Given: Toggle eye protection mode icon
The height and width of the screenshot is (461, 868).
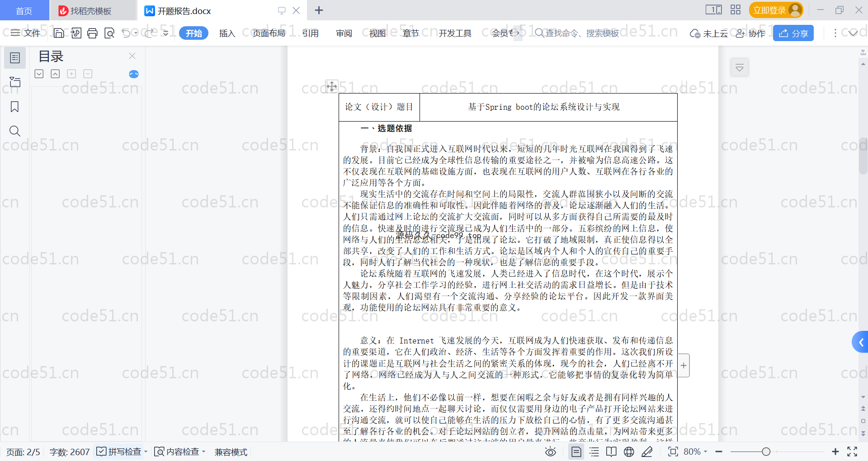Looking at the screenshot, I should (x=550, y=452).
